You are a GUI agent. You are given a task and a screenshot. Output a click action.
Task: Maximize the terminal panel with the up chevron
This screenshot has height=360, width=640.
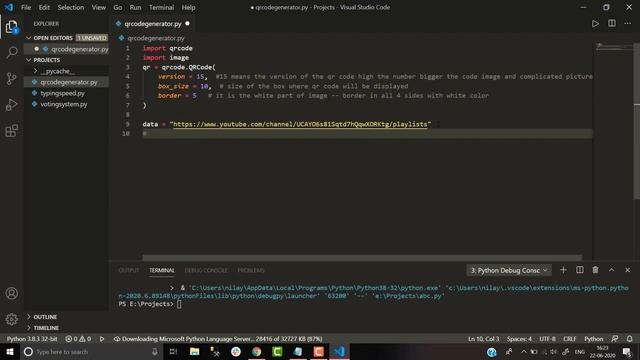611,270
